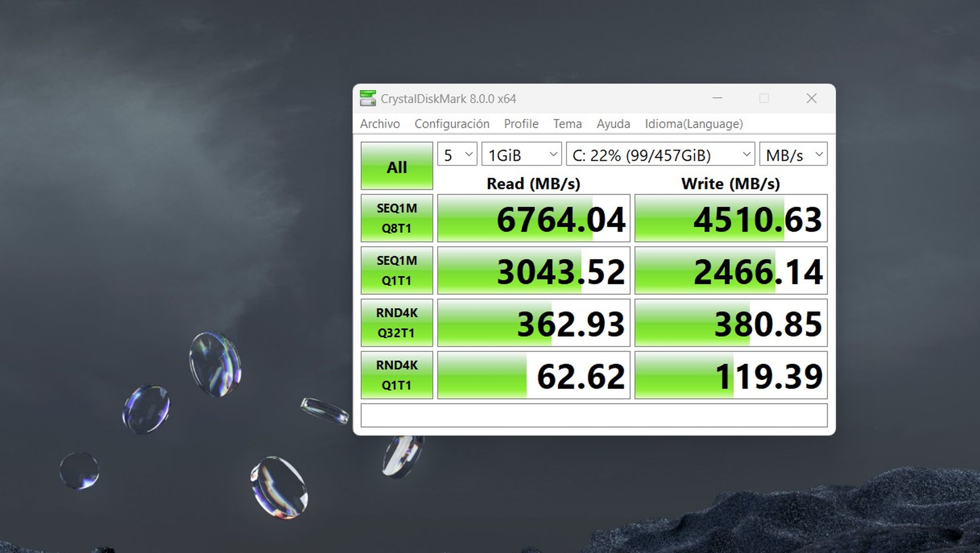
Task: Open the Tema menu
Action: click(x=567, y=124)
